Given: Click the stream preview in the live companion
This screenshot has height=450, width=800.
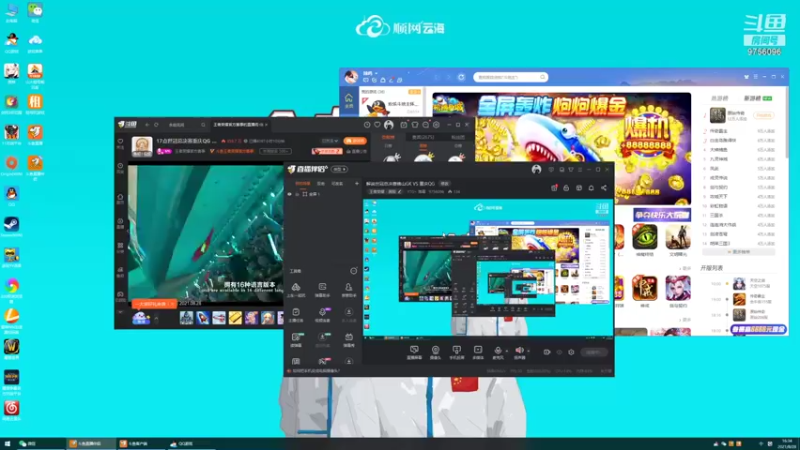Looking at the screenshot, I should pos(488,268).
